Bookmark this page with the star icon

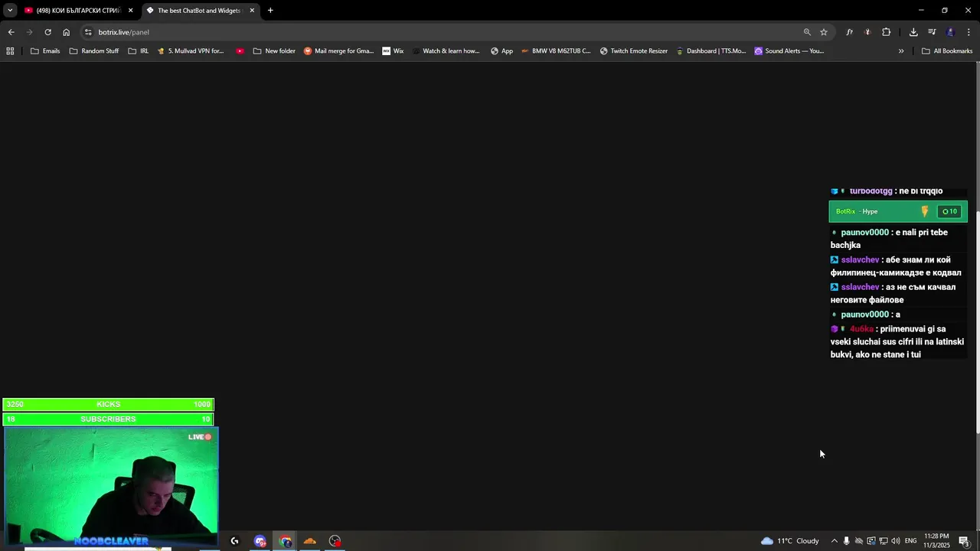824,32
